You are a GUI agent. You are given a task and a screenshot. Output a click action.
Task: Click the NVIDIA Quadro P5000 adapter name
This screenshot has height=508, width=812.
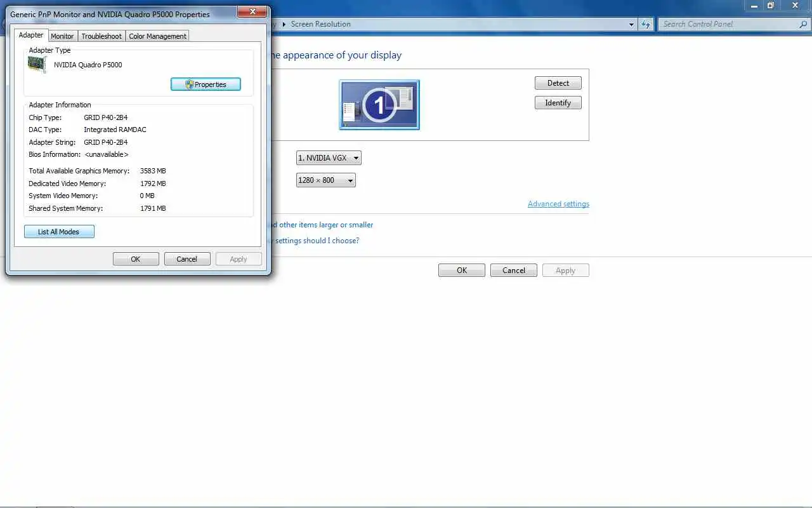[x=88, y=65]
